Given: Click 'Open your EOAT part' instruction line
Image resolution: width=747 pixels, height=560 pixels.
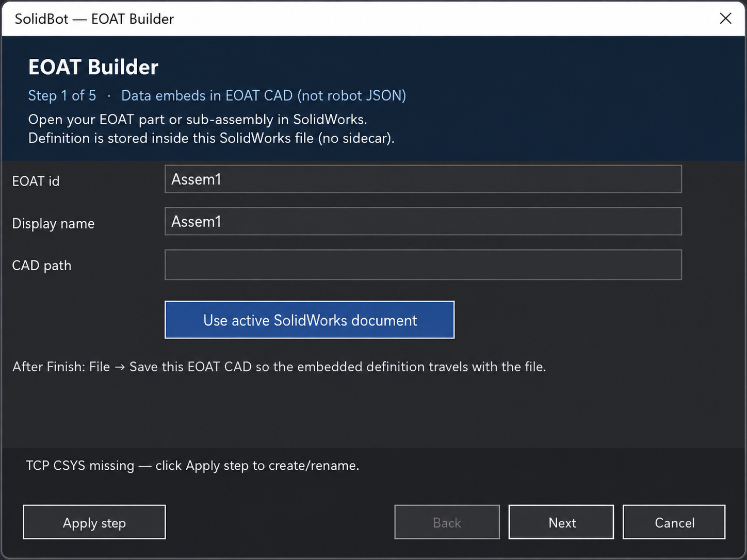Looking at the screenshot, I should click(198, 120).
